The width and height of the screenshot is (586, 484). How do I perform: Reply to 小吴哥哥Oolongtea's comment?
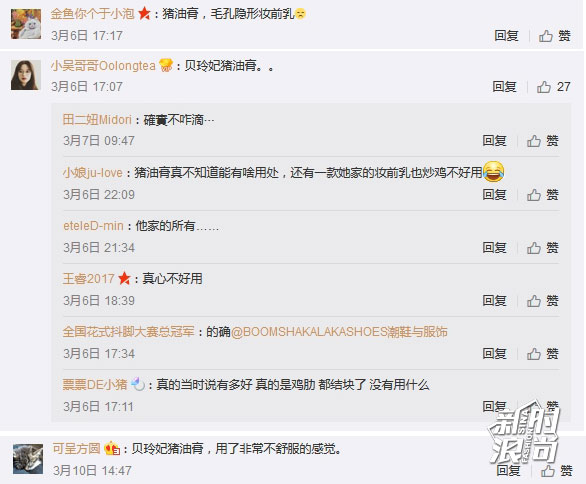pos(505,87)
